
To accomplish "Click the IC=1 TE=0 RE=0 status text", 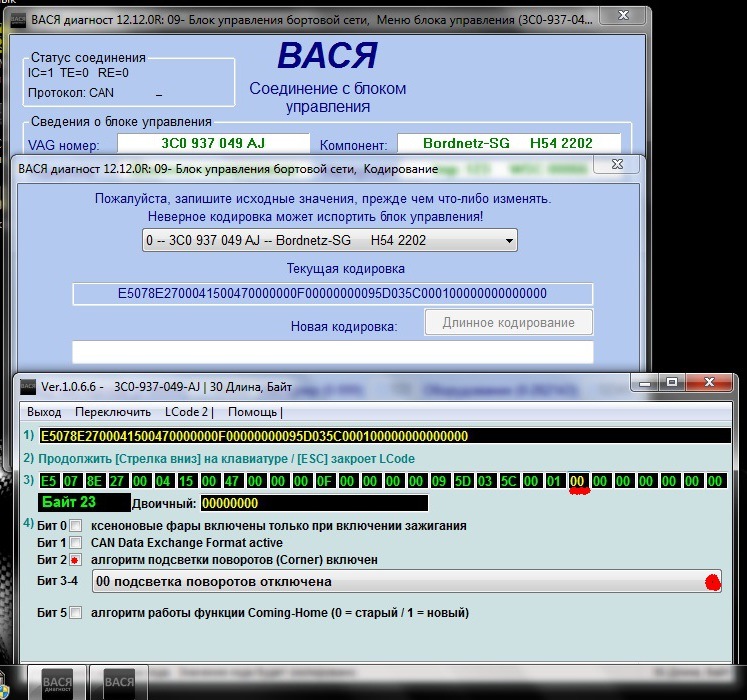I will coord(78,73).
